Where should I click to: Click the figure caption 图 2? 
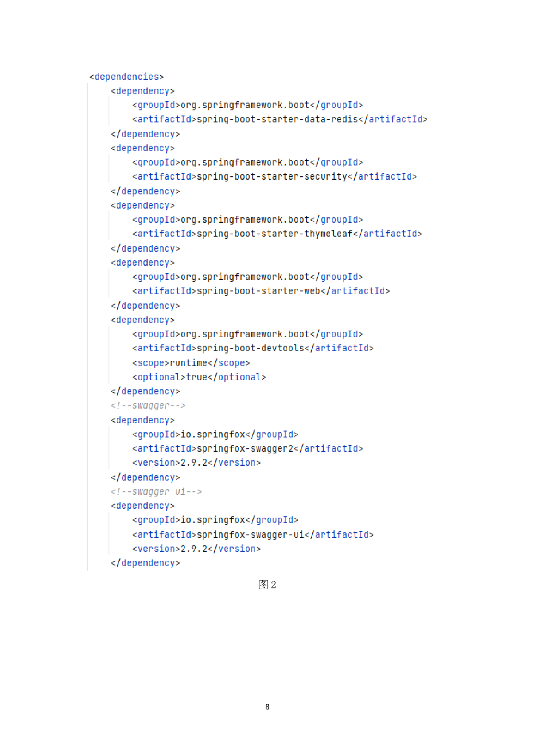(x=267, y=584)
